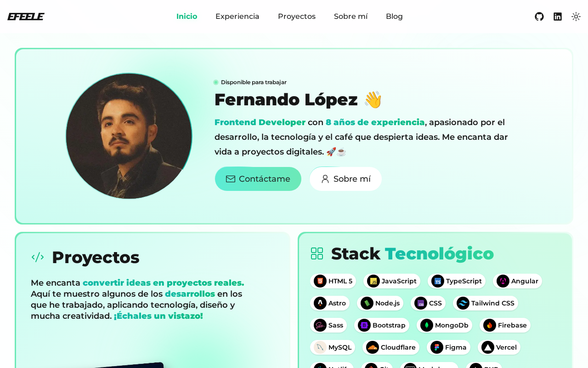Click the Inicio nav link
This screenshot has height=368, width=588.
click(187, 17)
